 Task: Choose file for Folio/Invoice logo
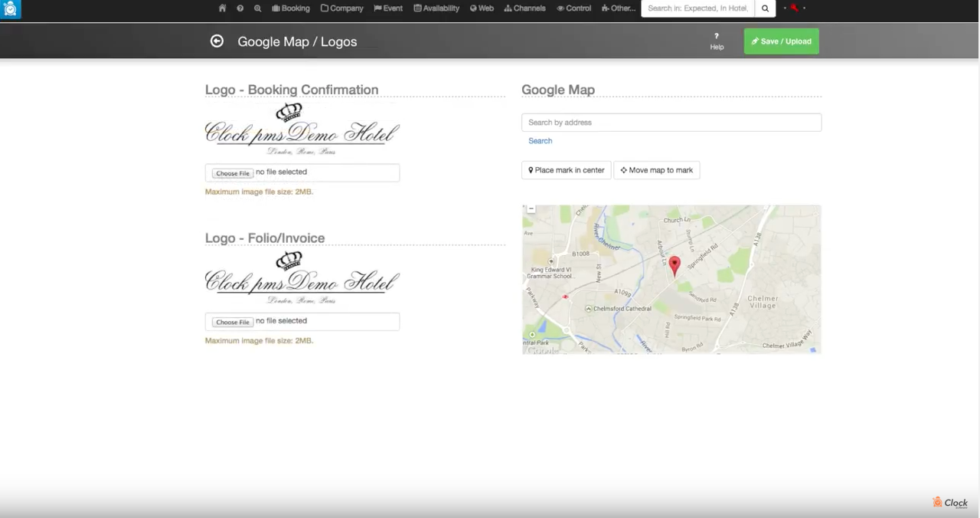[233, 322]
